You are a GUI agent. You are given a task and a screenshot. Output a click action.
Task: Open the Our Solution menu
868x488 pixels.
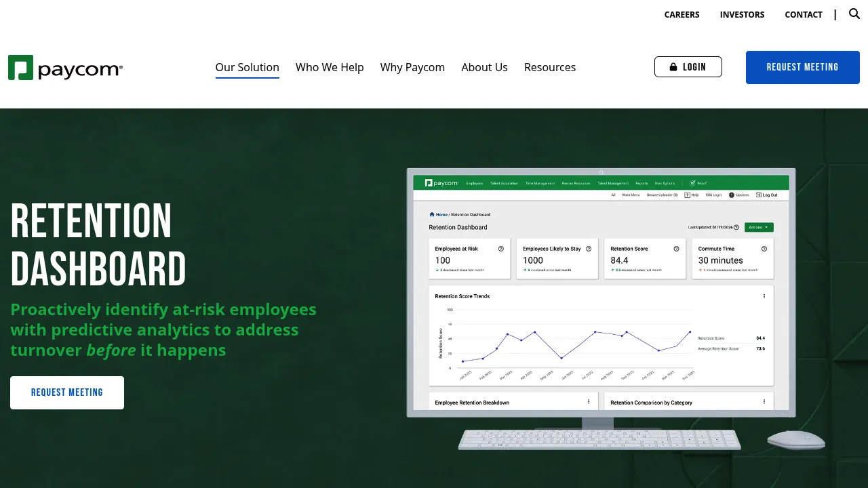click(248, 67)
